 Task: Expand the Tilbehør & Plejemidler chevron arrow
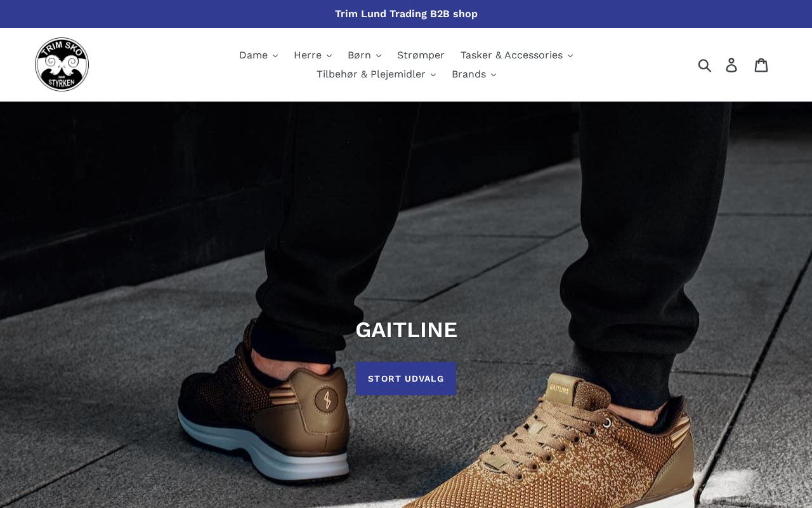[x=433, y=75]
